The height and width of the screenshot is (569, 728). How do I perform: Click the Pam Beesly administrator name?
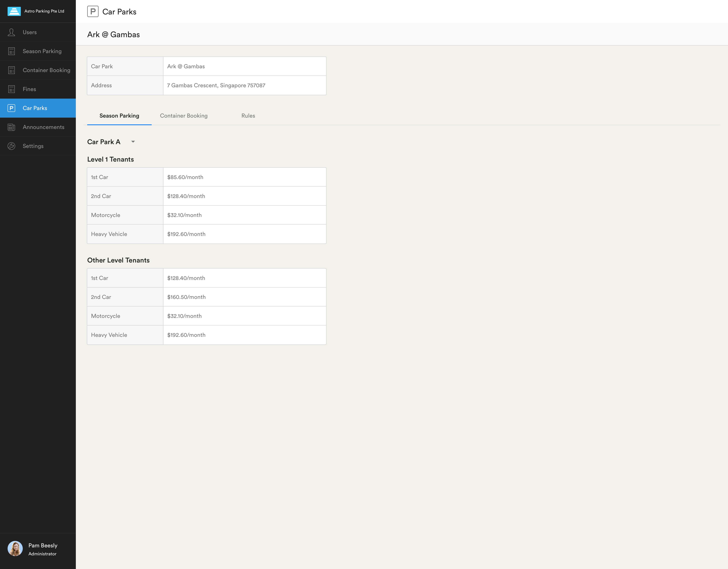pos(43,546)
